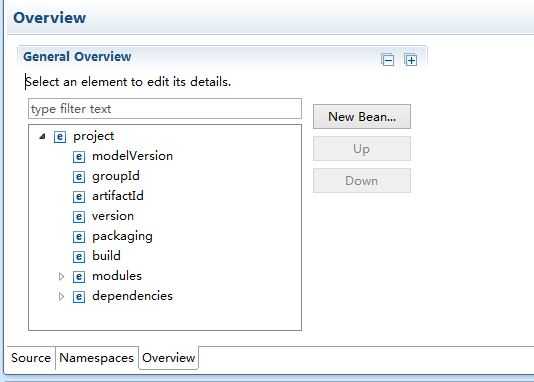Screen dimensions: 534x382
Task: Click the Down button
Action: pyautogui.click(x=362, y=181)
